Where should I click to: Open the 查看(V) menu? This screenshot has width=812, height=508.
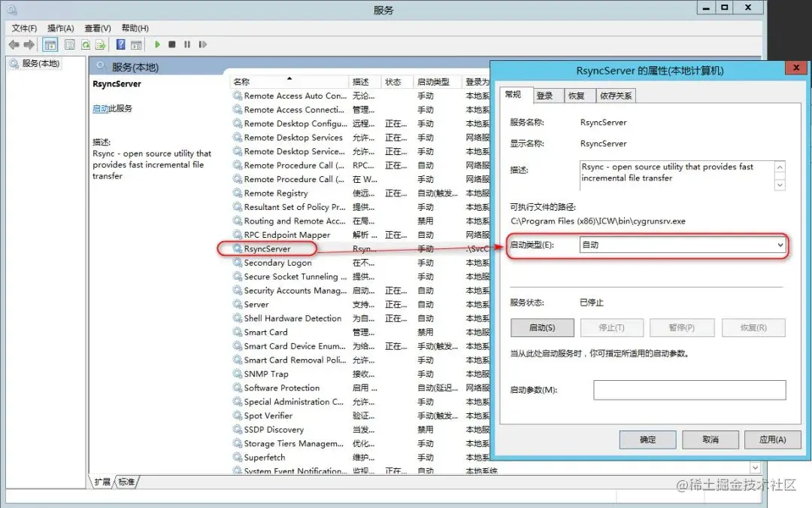[98, 28]
